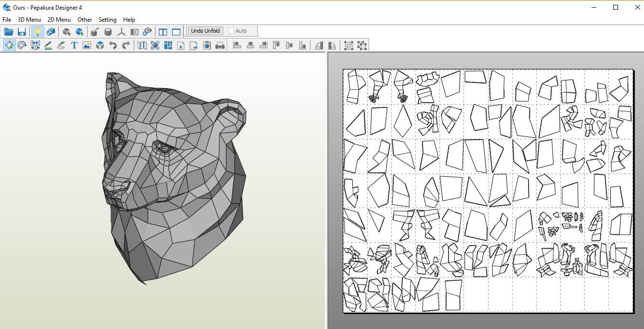Click the ungroup icon at the toolbar end

[x=362, y=45]
